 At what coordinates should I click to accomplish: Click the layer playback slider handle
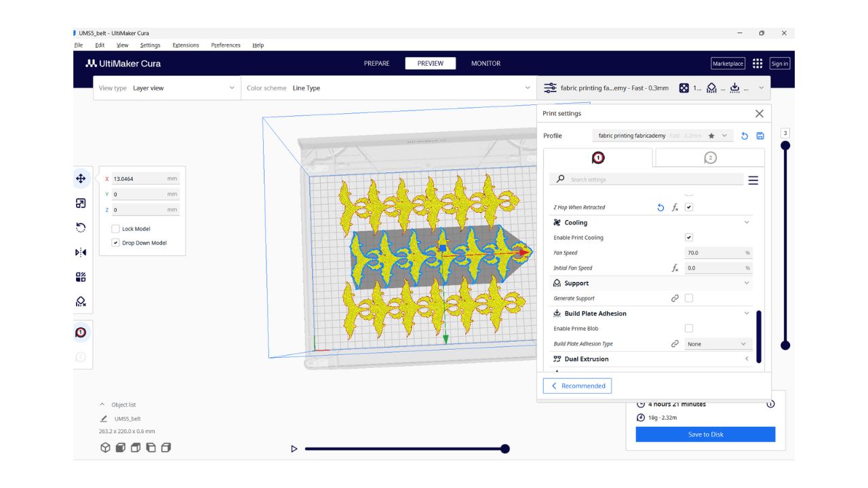505,449
